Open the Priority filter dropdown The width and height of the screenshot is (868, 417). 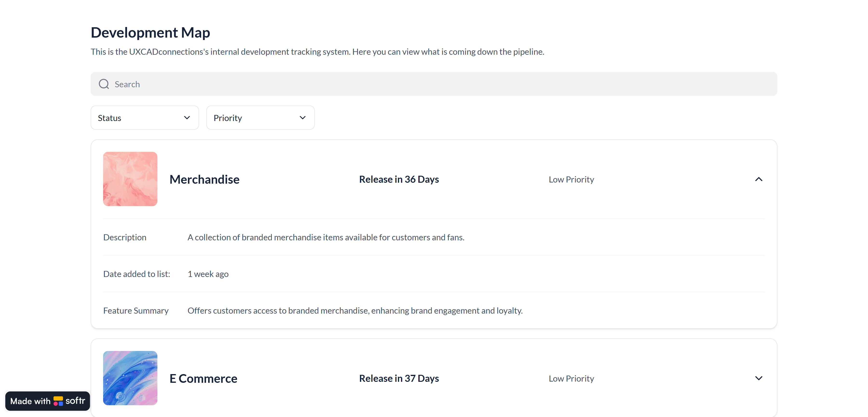click(260, 118)
